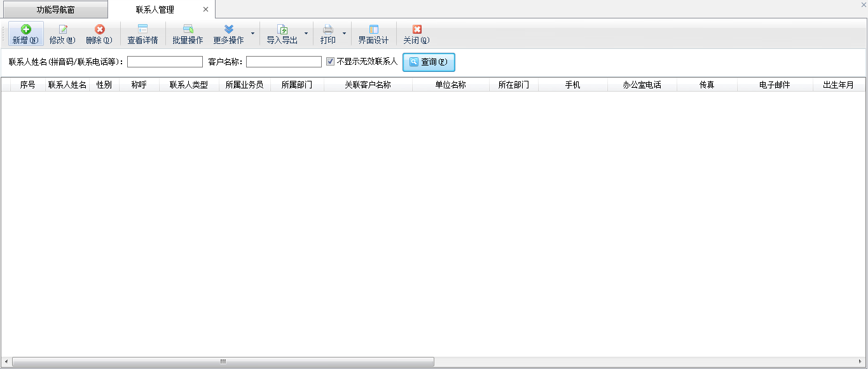Switch to the 功能导航窗 tab

55,10
